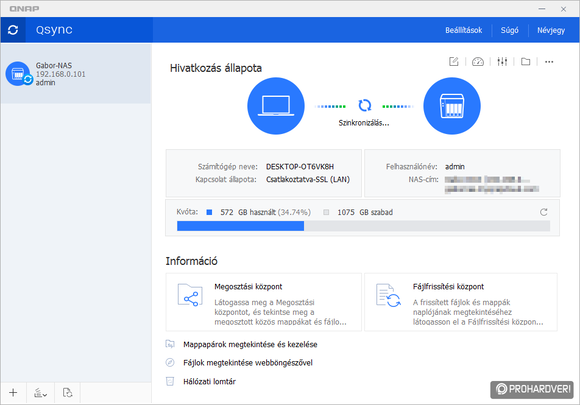Open the Hálózati lomtár link
Viewport: 580px width, 405px height.
point(209,382)
